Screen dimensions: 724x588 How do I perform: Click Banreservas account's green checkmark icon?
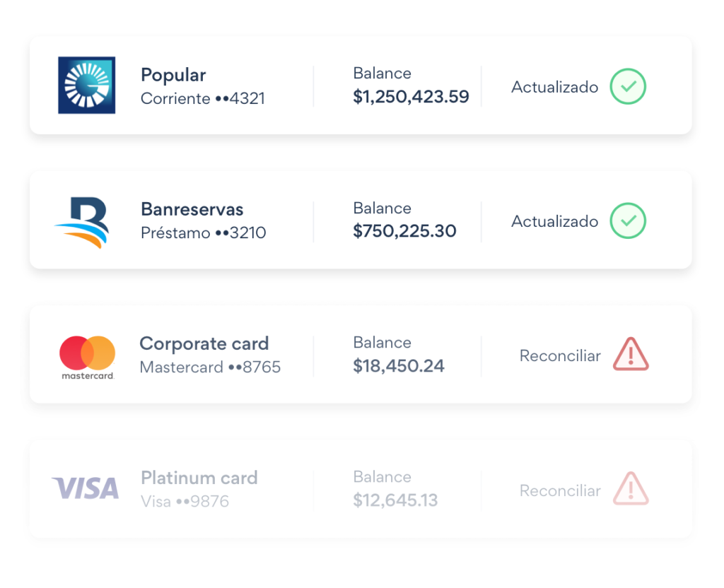click(x=628, y=221)
